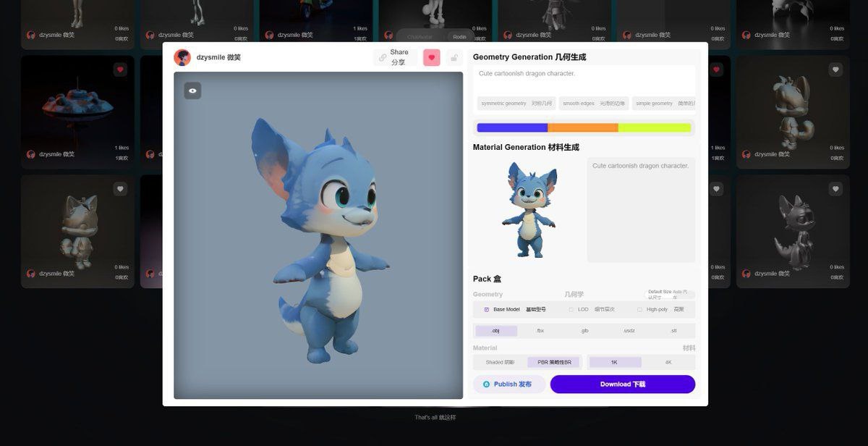
Task: Click the blue dragon reference image thumbnail
Action: pos(529,210)
